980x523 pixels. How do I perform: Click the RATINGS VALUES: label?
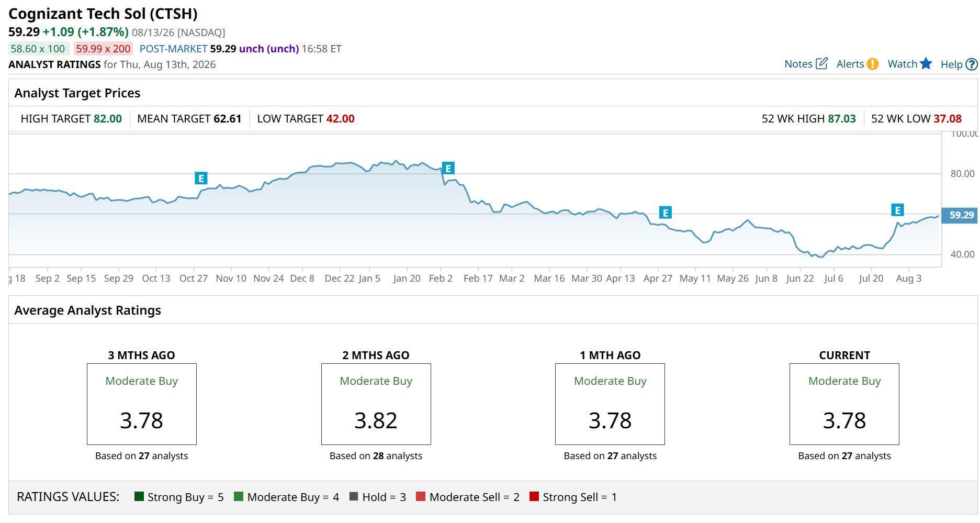(x=68, y=497)
